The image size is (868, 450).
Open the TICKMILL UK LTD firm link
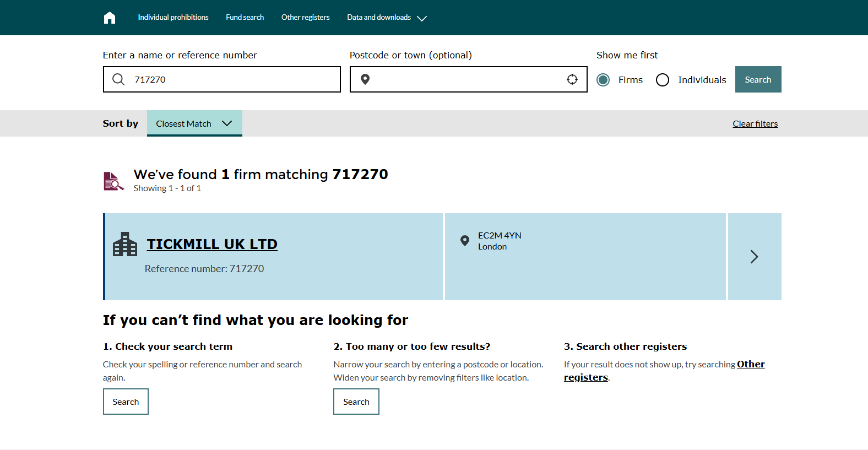pyautogui.click(x=212, y=244)
